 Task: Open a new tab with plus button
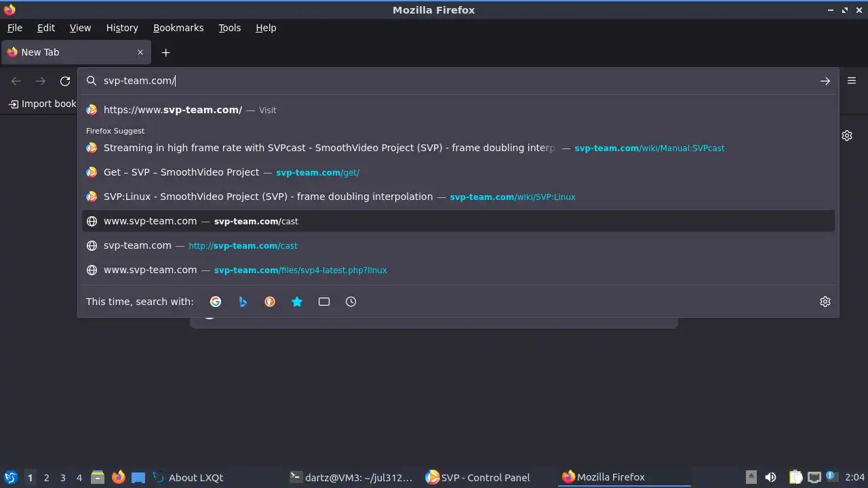(x=165, y=52)
